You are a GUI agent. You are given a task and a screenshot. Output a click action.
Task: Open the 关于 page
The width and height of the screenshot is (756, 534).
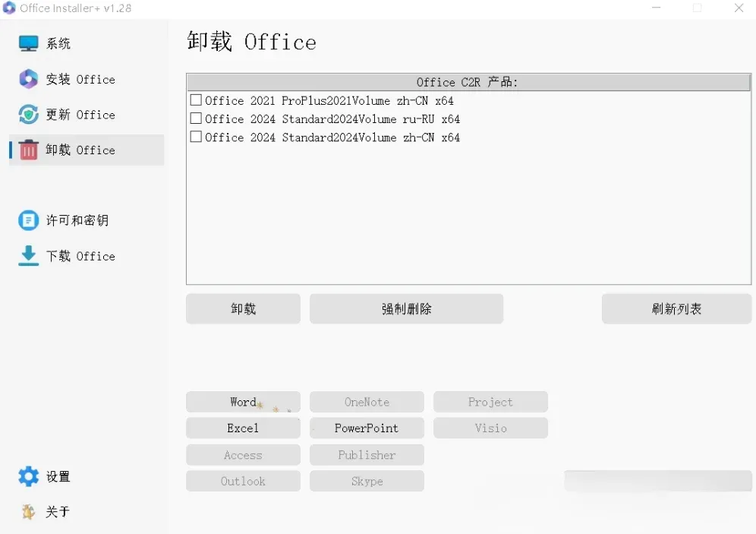tap(87, 511)
